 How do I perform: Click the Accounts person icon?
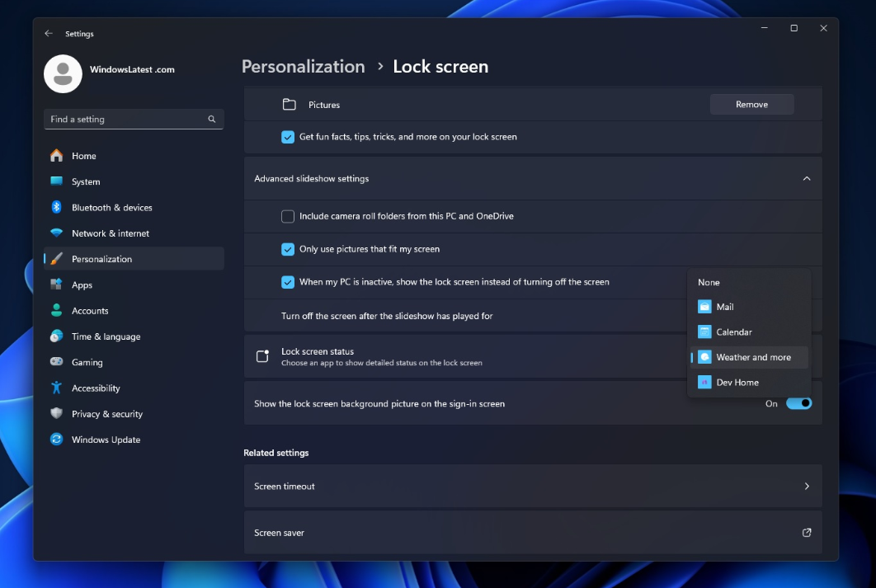tap(56, 310)
